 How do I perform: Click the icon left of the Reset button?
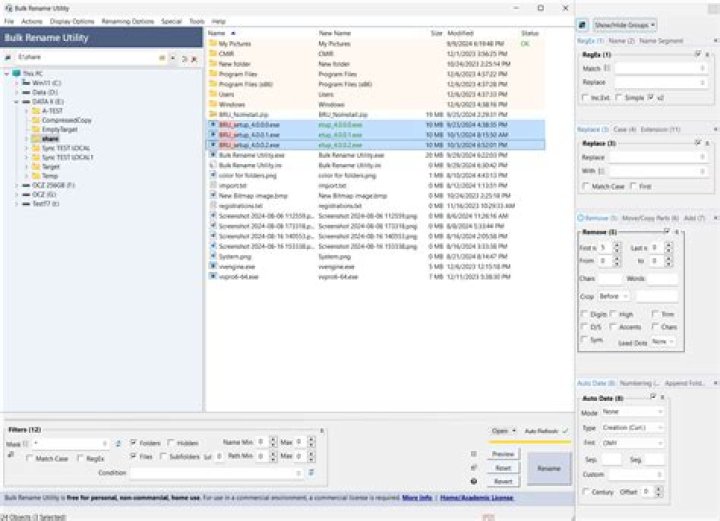point(473,468)
